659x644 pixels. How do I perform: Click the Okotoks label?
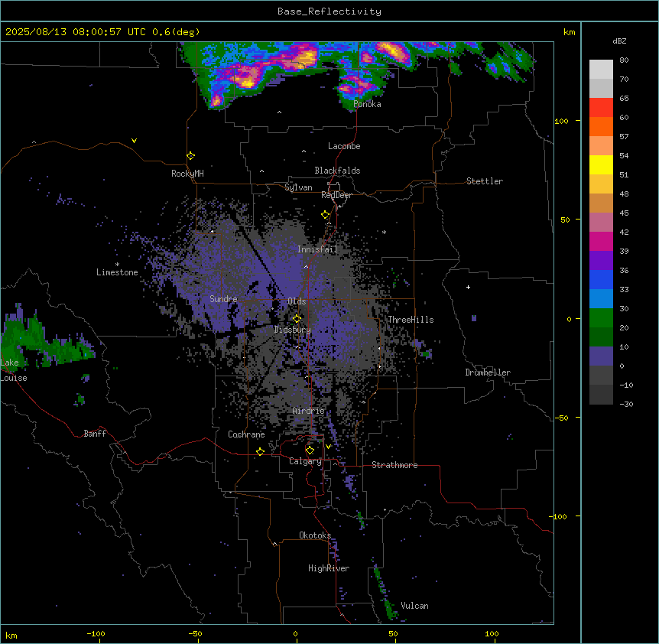[x=315, y=535]
